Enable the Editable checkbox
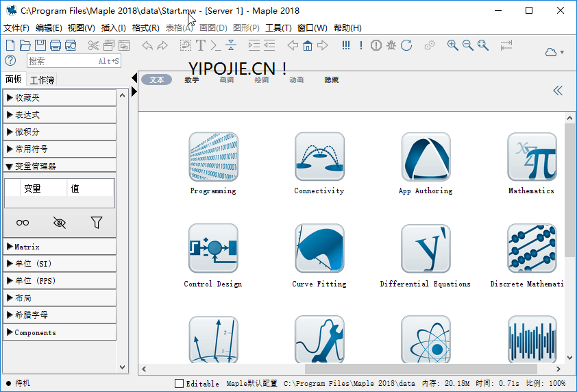The width and height of the screenshot is (577, 392). click(180, 384)
